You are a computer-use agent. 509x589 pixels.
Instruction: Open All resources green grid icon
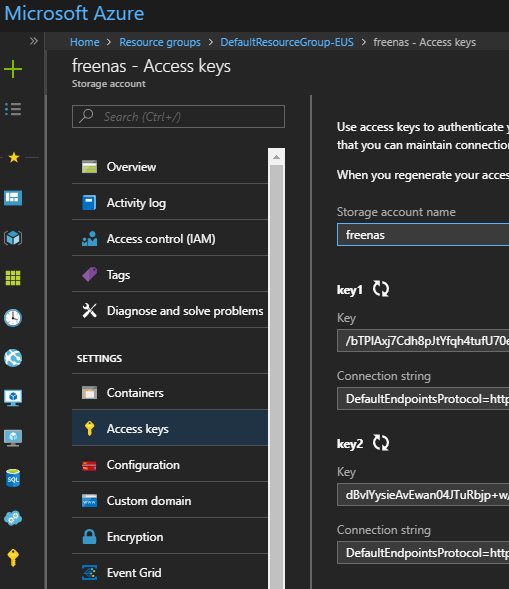point(13,278)
